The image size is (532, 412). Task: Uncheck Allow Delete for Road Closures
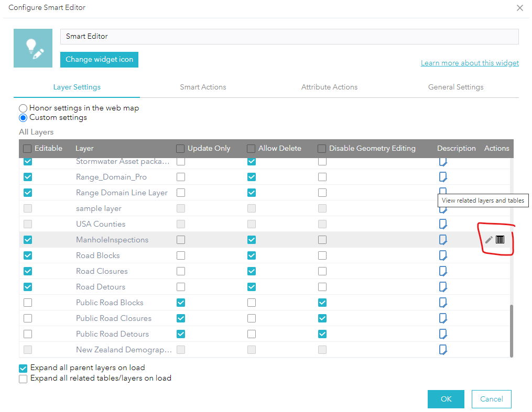252,271
